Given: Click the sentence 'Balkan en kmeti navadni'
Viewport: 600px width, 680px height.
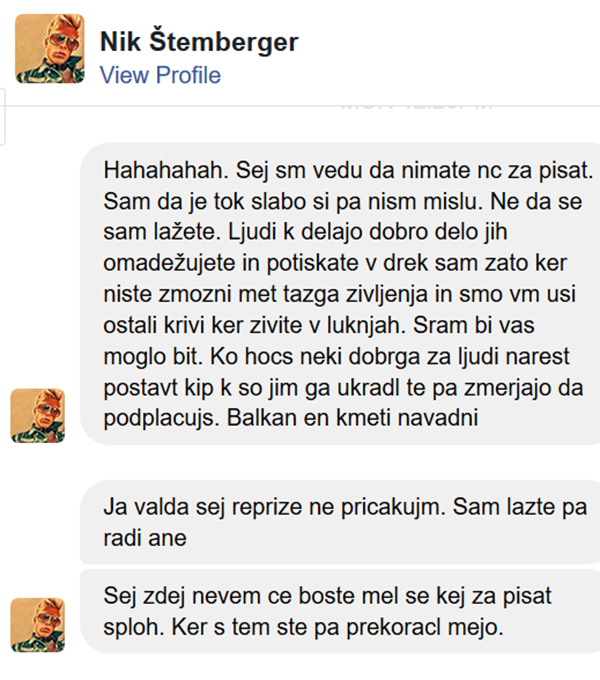Looking at the screenshot, I should tap(352, 418).
